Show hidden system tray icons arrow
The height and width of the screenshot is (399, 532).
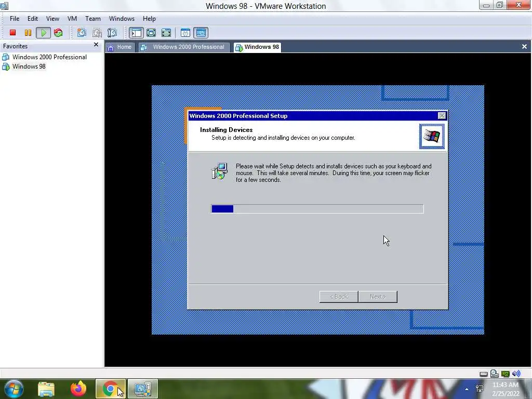(467, 389)
